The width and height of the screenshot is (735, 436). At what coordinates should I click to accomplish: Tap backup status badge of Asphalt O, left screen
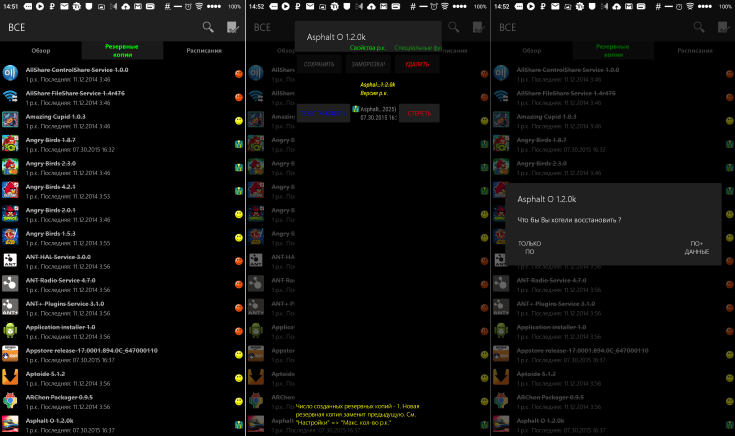239,425
